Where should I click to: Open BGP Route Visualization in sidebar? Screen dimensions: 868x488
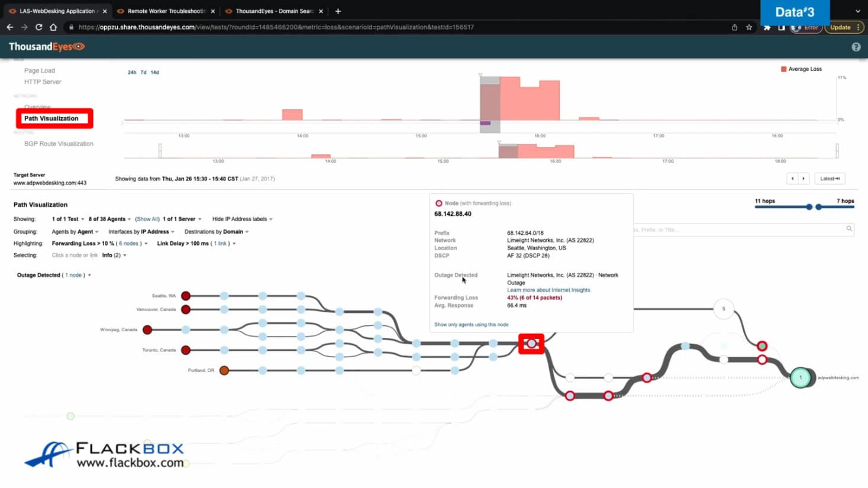(x=59, y=144)
